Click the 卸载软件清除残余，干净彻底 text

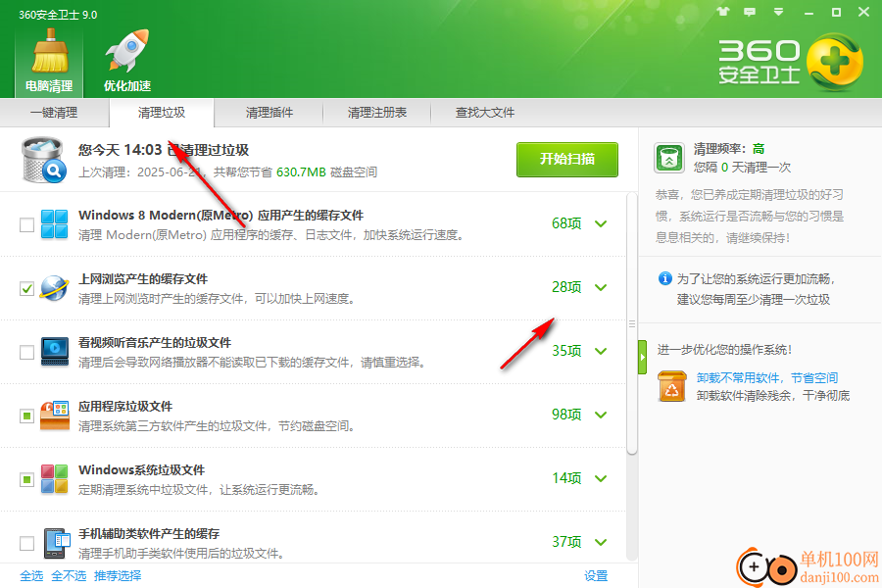pos(773,396)
